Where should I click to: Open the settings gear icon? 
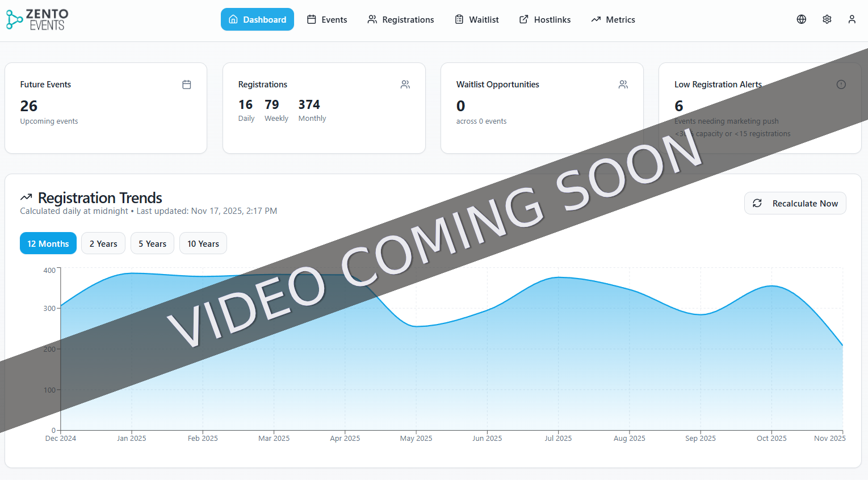[827, 19]
